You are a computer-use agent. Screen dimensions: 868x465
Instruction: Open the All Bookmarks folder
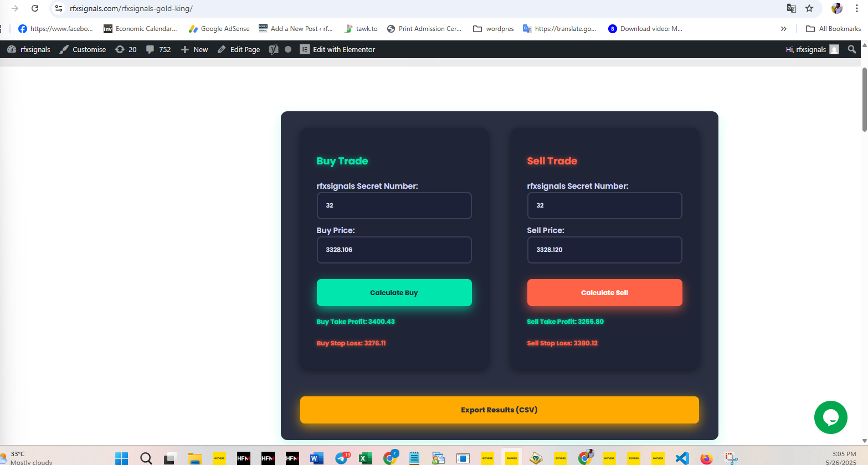tap(833, 29)
